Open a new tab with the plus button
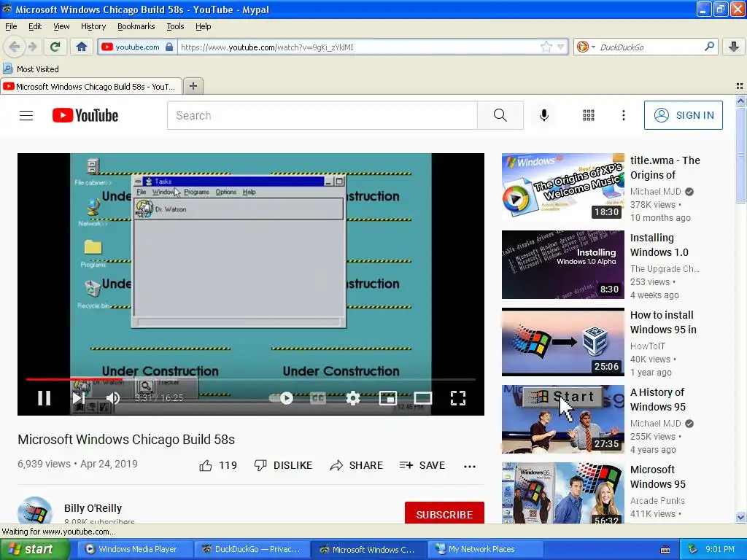Viewport: 747px width, 560px height. tap(193, 86)
